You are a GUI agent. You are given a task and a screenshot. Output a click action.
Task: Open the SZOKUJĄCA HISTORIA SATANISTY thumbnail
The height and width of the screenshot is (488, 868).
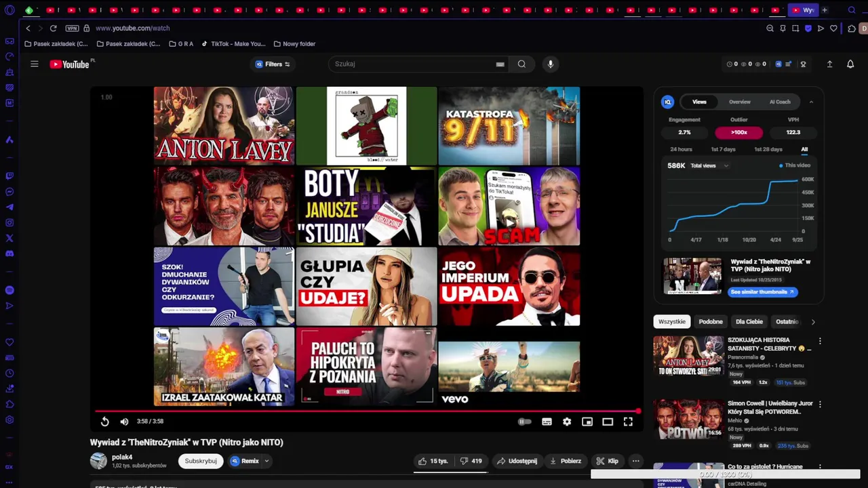(688, 356)
